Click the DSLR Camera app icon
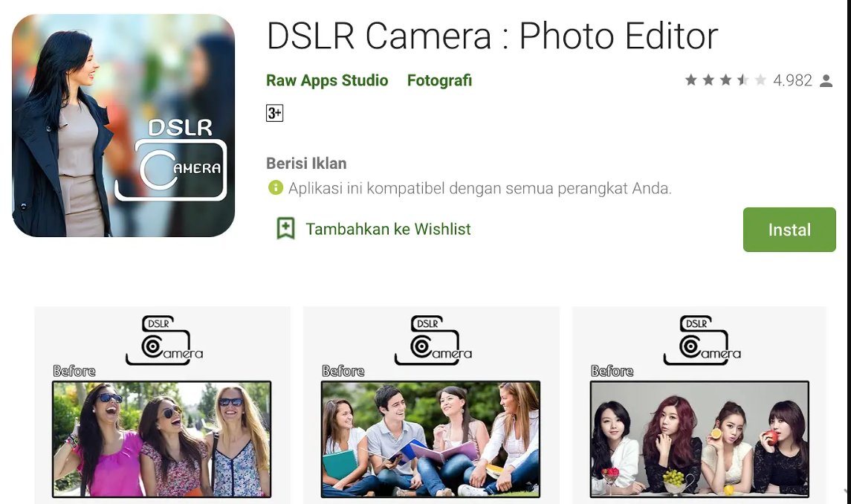 click(x=123, y=126)
